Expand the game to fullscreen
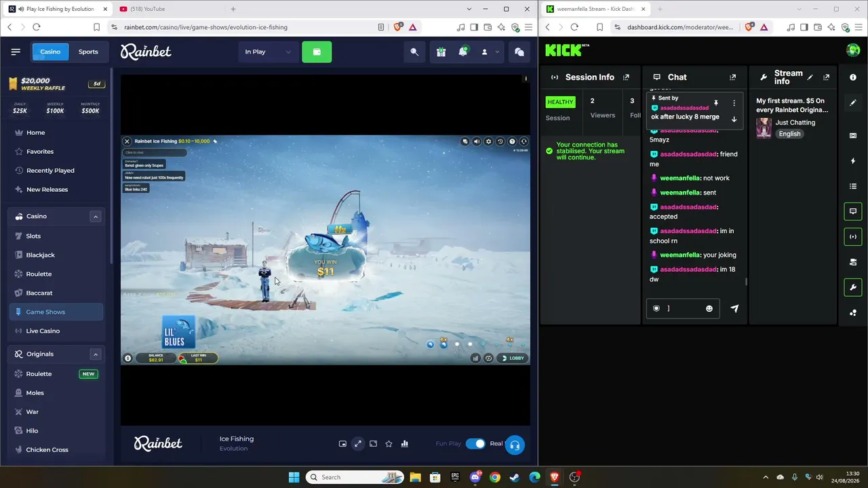 [358, 444]
